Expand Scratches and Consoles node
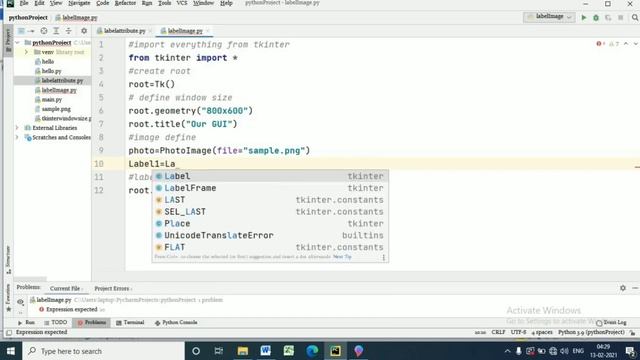The image size is (640, 360). [x=17, y=137]
